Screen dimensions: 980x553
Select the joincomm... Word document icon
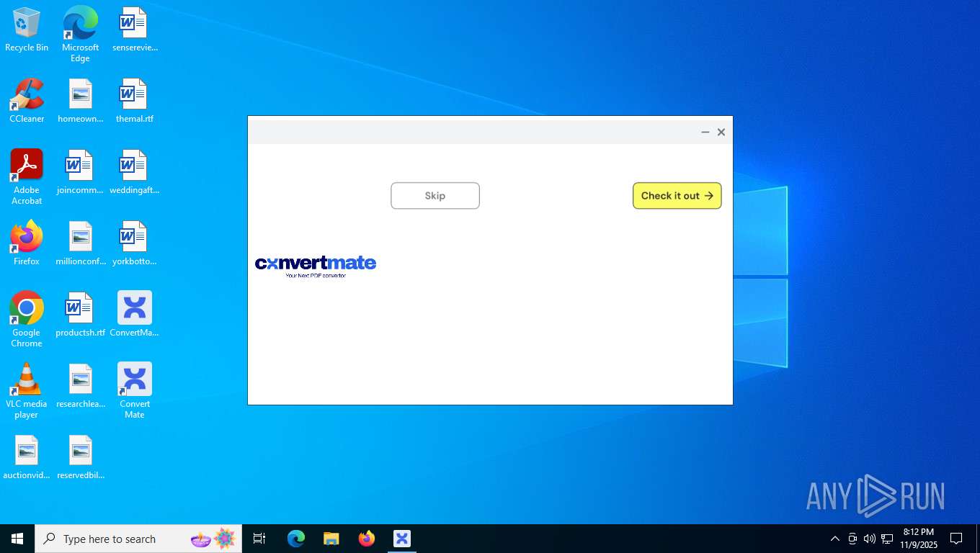tap(80, 173)
